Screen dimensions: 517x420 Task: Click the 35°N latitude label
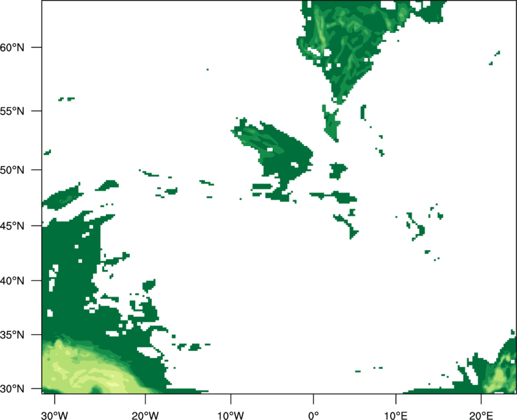click(12, 335)
